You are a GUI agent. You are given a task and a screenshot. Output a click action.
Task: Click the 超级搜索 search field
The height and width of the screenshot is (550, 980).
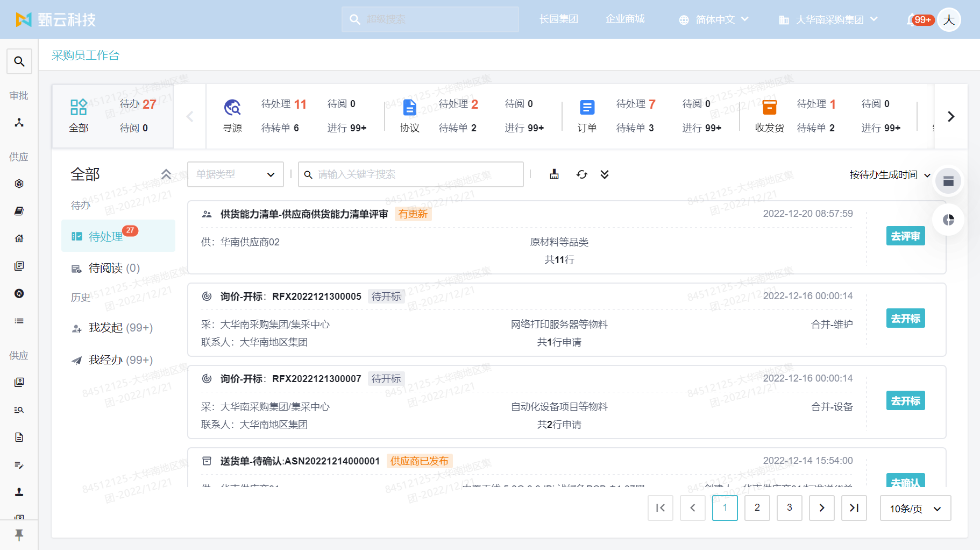(x=430, y=19)
